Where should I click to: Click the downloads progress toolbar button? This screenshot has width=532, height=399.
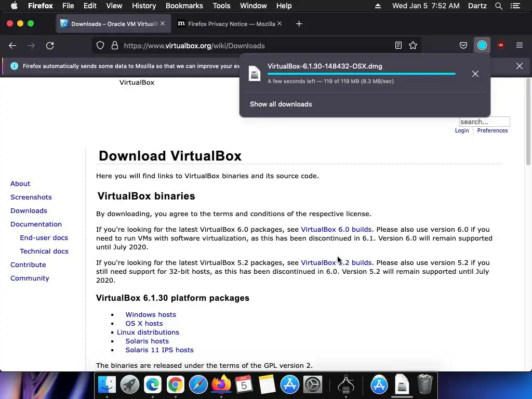point(482,46)
